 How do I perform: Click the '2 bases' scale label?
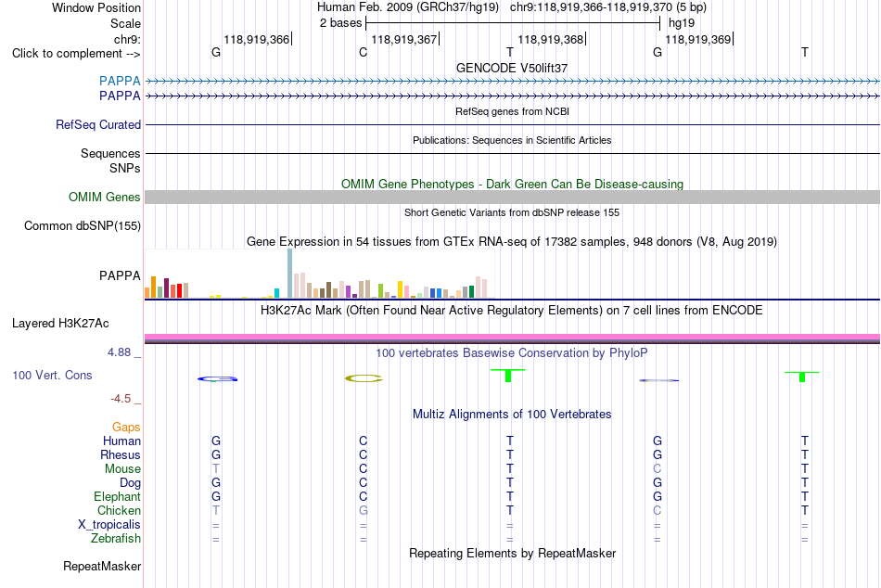pyautogui.click(x=341, y=23)
